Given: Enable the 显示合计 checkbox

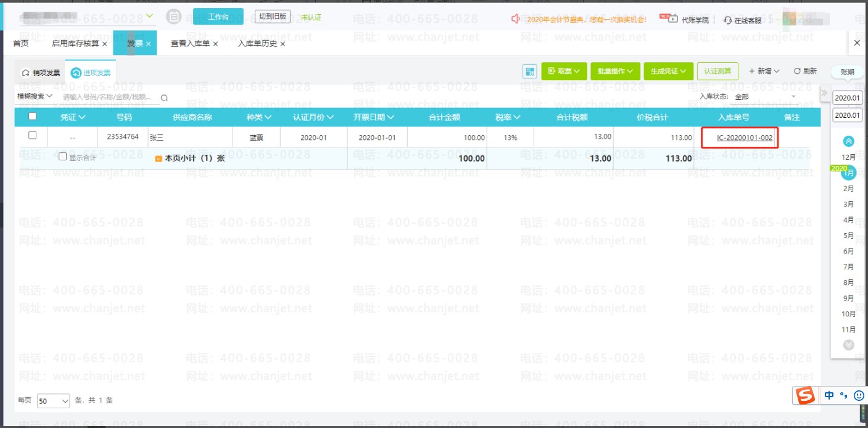Looking at the screenshot, I should pyautogui.click(x=62, y=157).
